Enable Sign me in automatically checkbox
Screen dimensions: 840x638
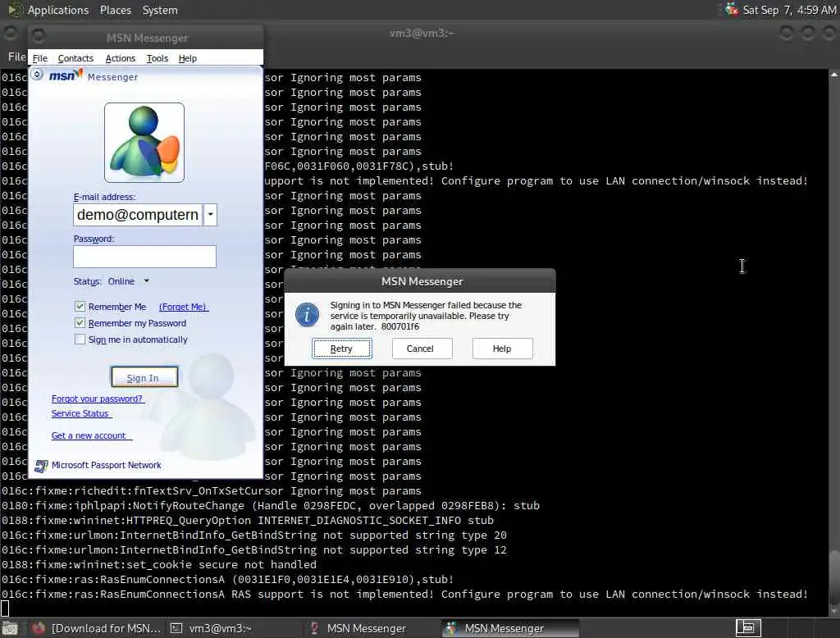pos(80,340)
